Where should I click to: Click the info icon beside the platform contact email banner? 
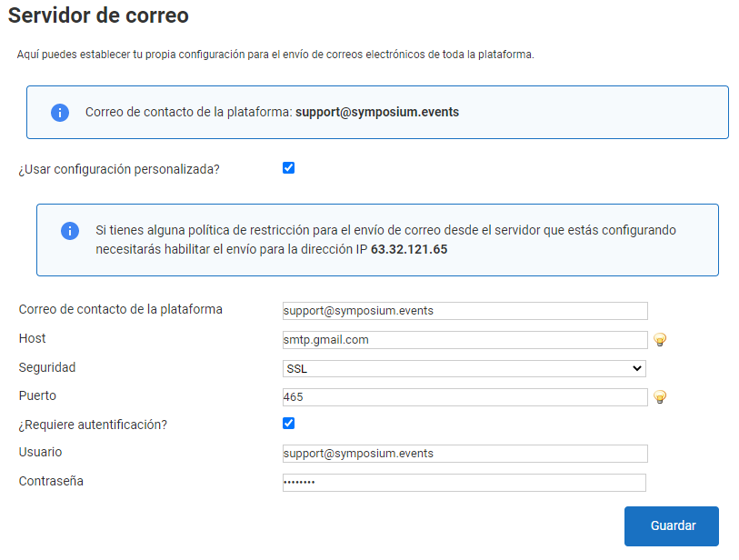[x=59, y=113]
